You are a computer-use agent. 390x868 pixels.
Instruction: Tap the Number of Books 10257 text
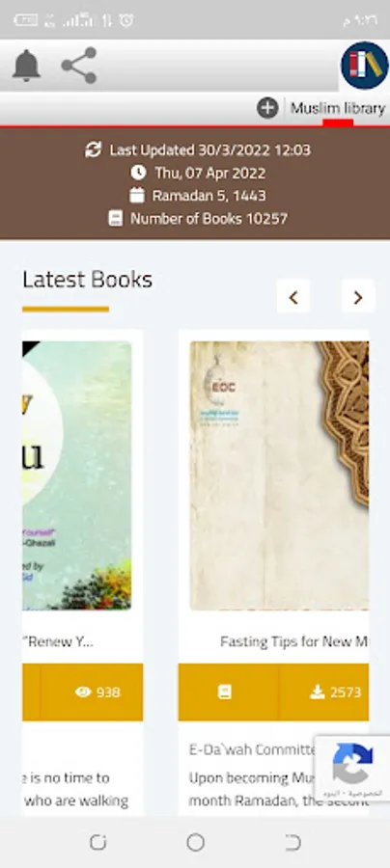pos(209,219)
